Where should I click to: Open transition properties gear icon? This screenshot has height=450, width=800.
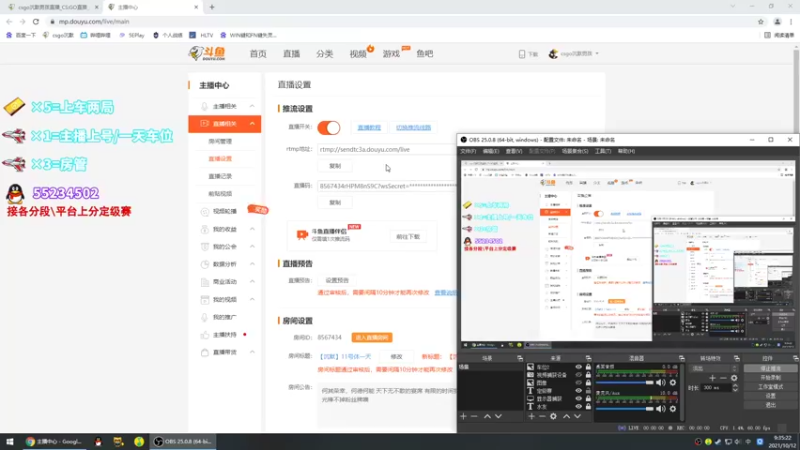[x=734, y=378]
